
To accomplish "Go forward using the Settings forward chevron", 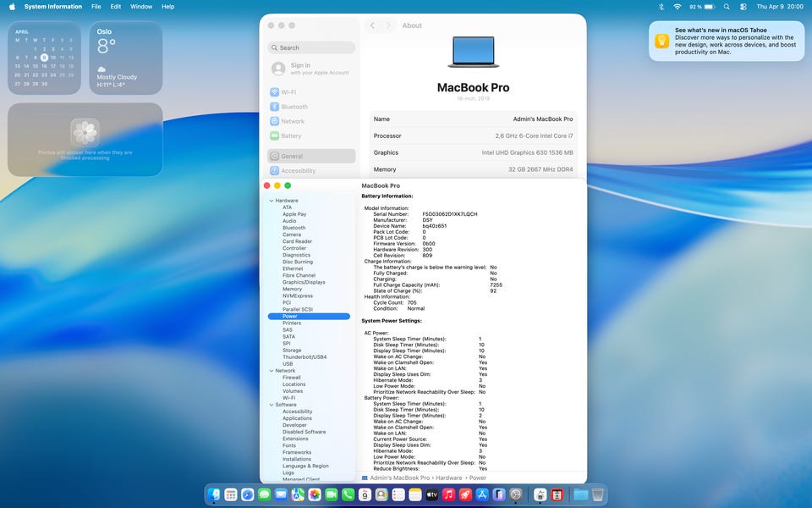I will (x=388, y=25).
